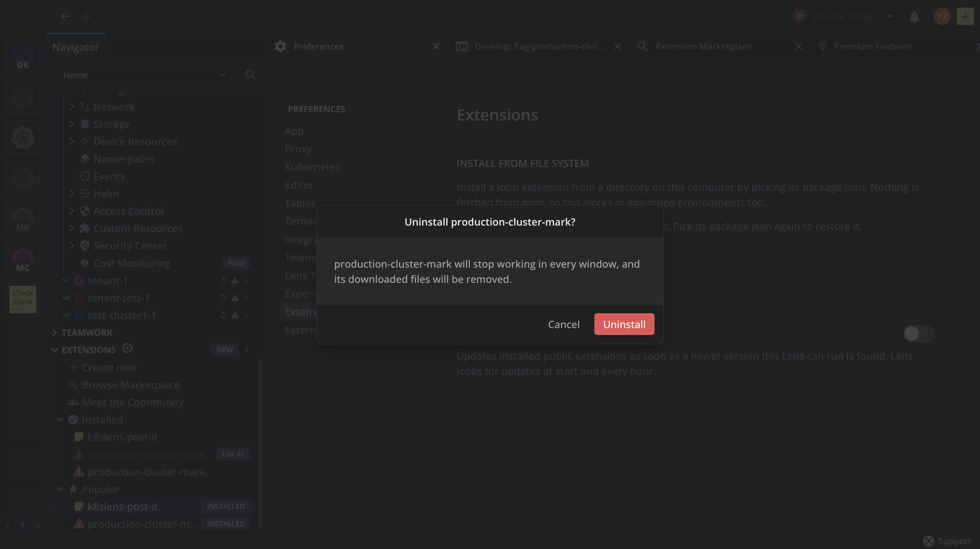
Task: Click the previous page arrow at bottom-left
Action: 7,525
